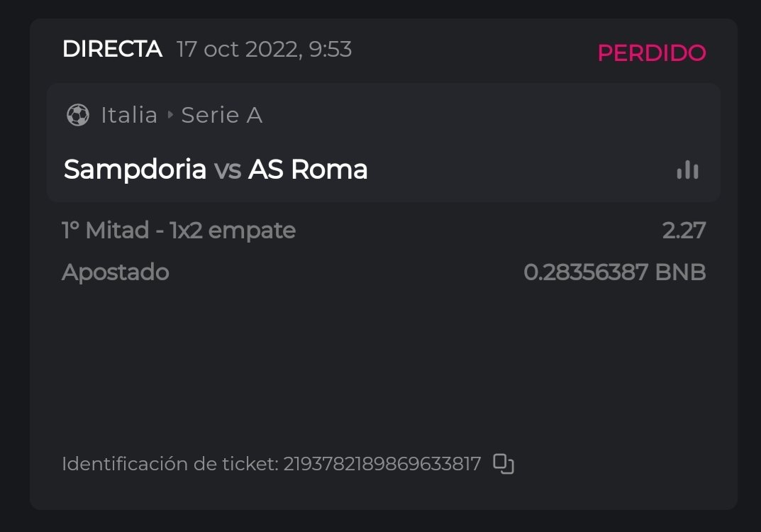Click empty area of the bet ticket card
Viewport: 761px width, 532px height.
coord(383,369)
